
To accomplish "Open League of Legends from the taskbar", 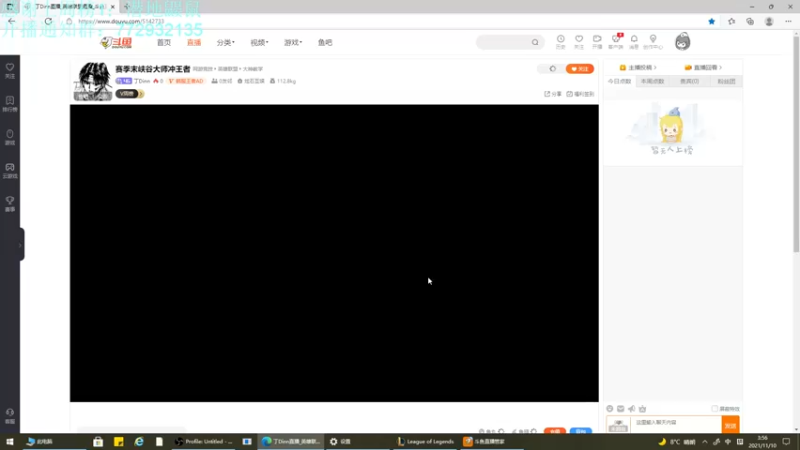I will coord(426,441).
